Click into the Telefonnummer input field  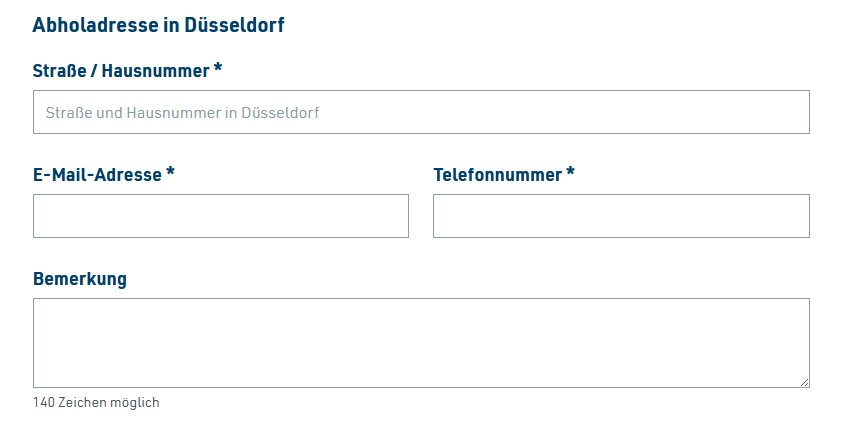click(x=620, y=216)
